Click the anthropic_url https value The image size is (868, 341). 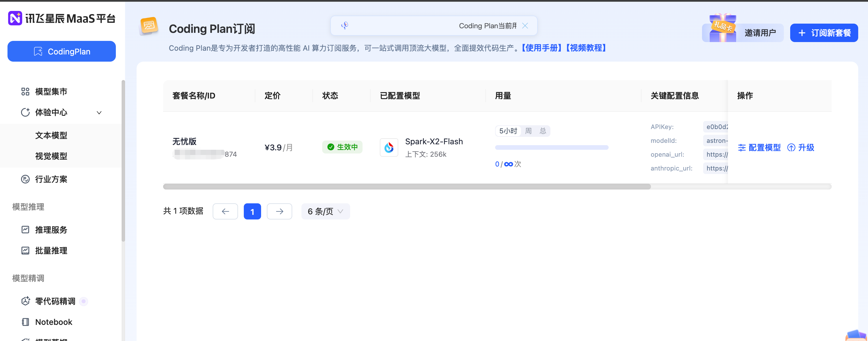click(x=716, y=168)
